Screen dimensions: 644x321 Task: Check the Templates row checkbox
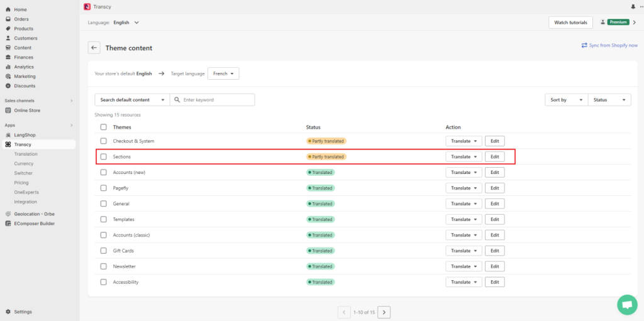tap(104, 219)
